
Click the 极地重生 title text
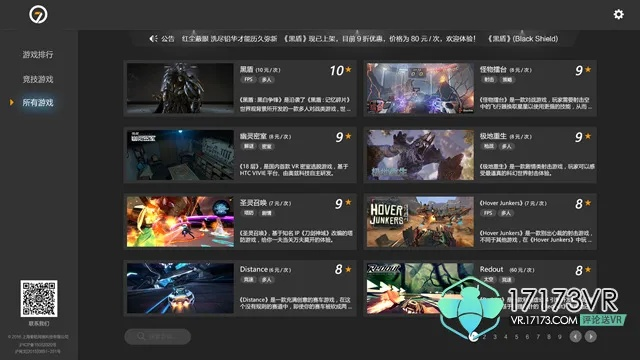(493, 136)
